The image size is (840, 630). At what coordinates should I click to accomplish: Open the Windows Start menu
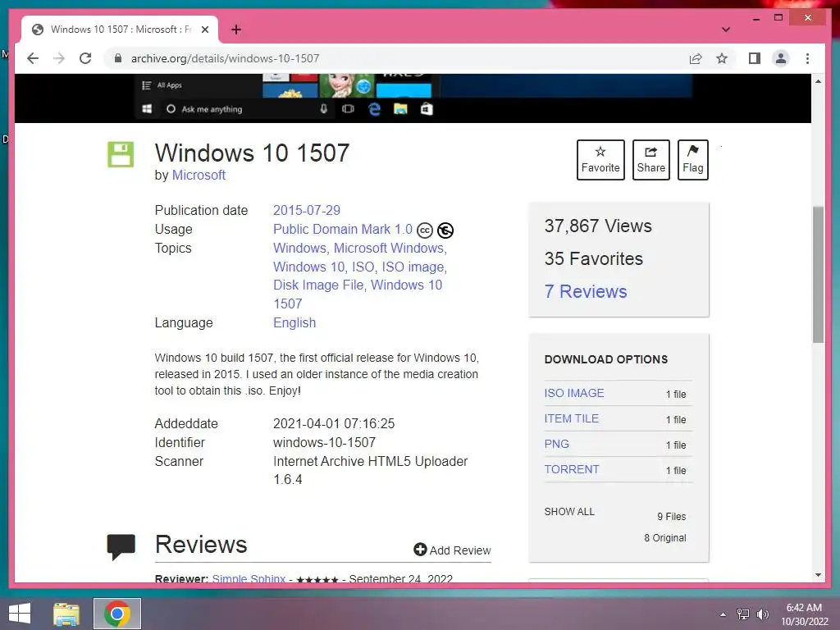click(20, 614)
